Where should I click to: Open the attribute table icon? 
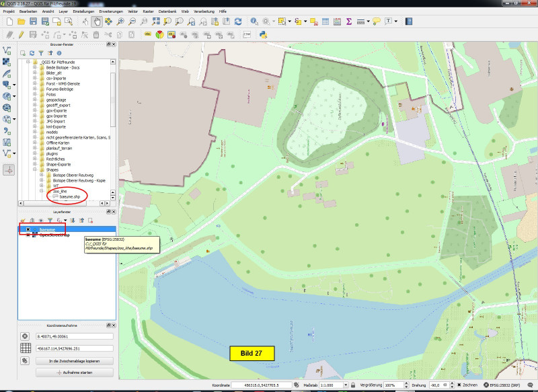pos(325,22)
